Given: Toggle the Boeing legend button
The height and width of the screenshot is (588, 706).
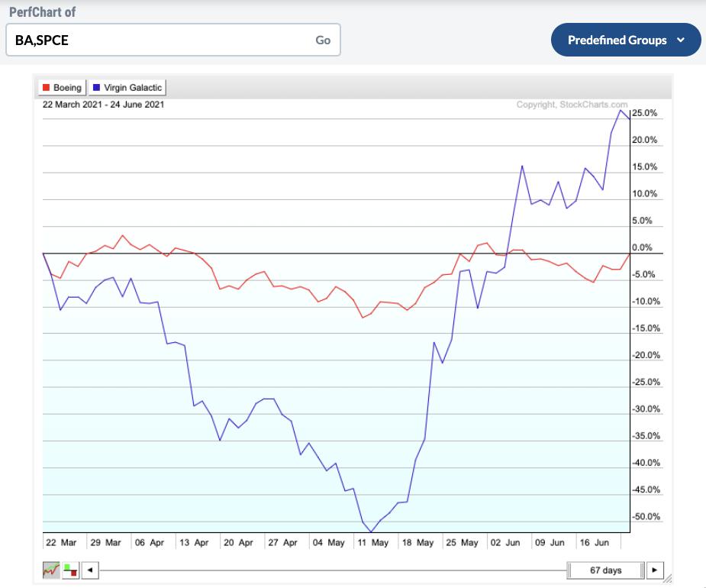Looking at the screenshot, I should (61, 88).
